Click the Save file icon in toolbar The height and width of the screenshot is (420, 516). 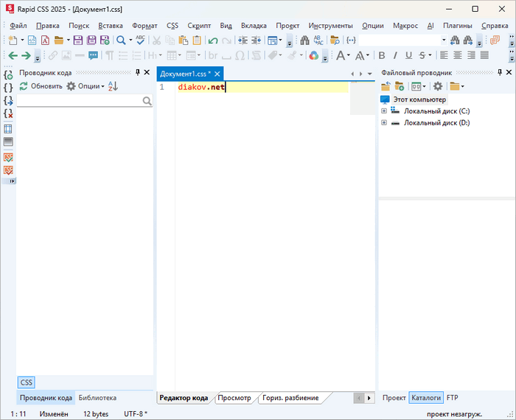[78, 41]
